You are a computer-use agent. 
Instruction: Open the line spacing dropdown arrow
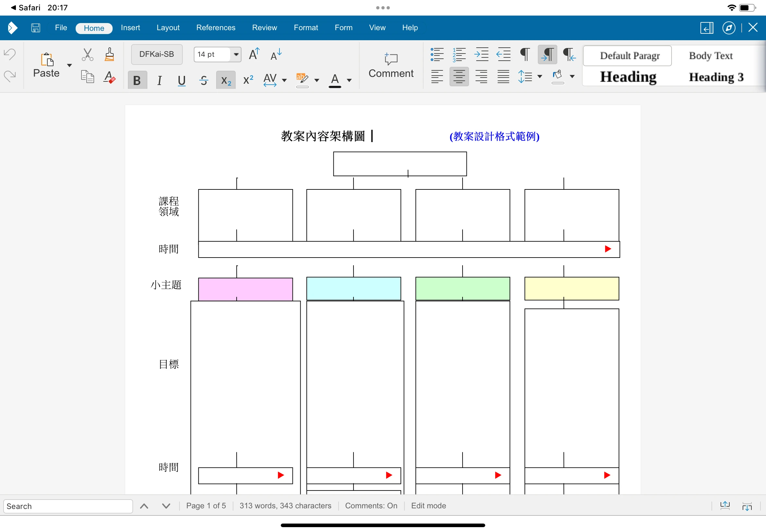pyautogui.click(x=540, y=77)
